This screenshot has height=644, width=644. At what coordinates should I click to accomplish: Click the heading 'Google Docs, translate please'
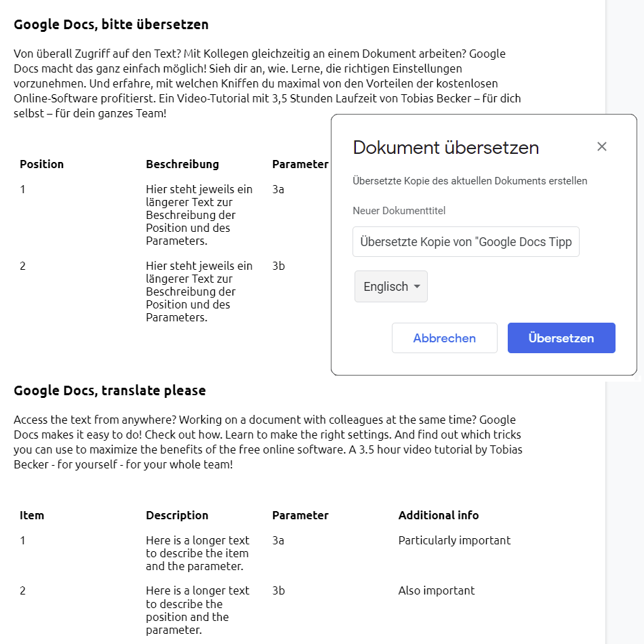[x=110, y=390]
